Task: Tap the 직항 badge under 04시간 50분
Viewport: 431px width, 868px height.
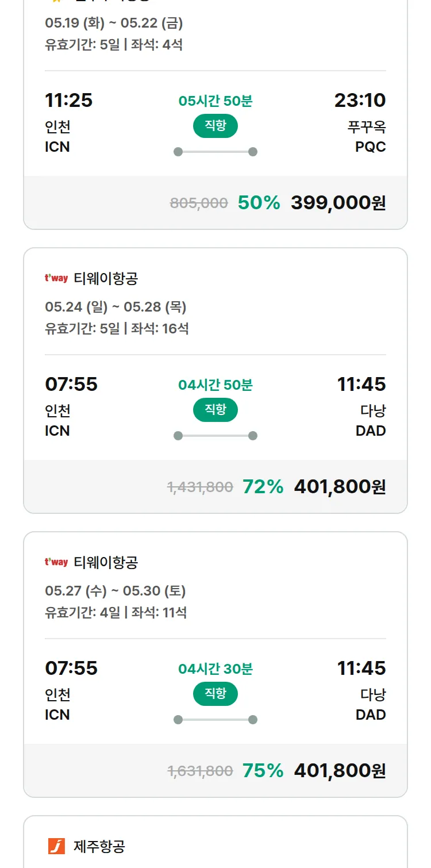Action: [x=215, y=410]
